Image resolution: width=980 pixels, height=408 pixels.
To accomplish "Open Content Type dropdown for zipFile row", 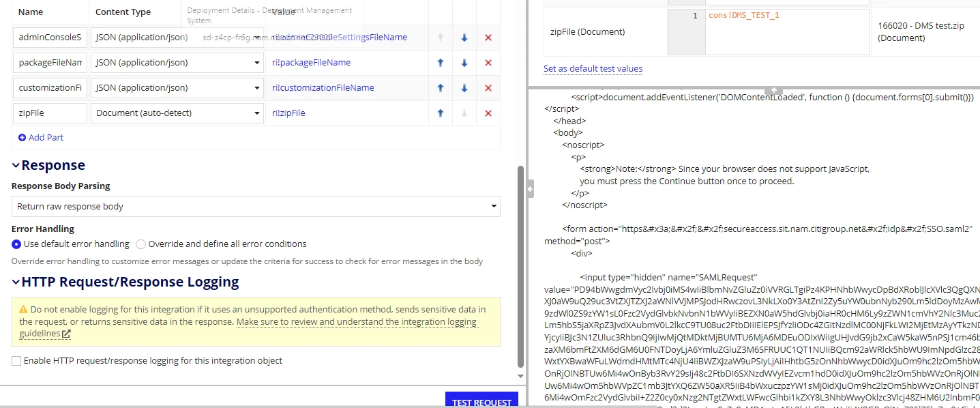I will point(177,113).
